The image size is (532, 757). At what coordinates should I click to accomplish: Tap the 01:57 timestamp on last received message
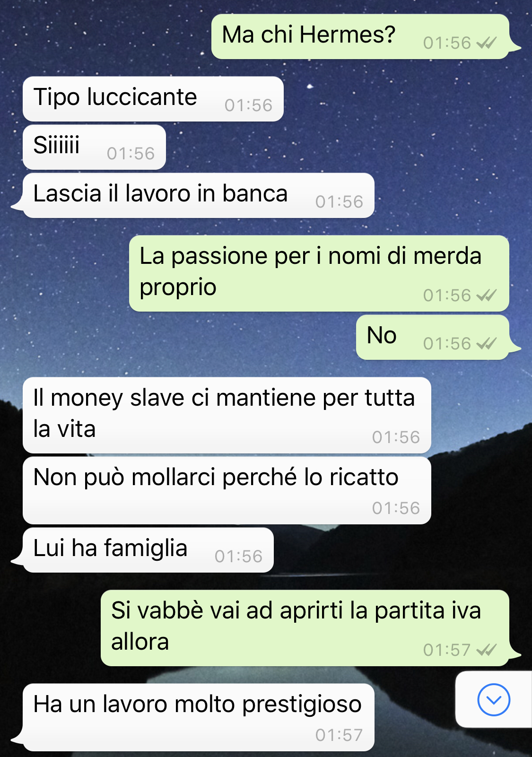click(339, 735)
